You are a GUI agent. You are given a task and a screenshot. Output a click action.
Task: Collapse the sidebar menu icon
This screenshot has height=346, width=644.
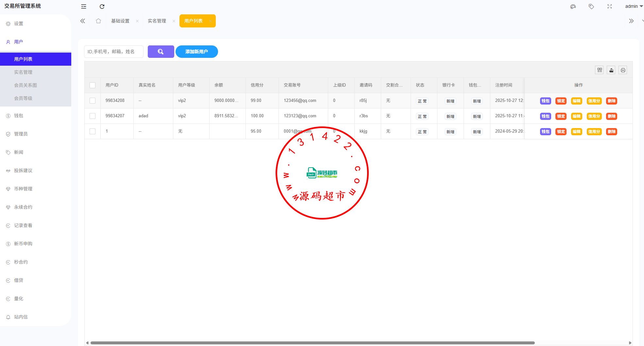click(84, 7)
